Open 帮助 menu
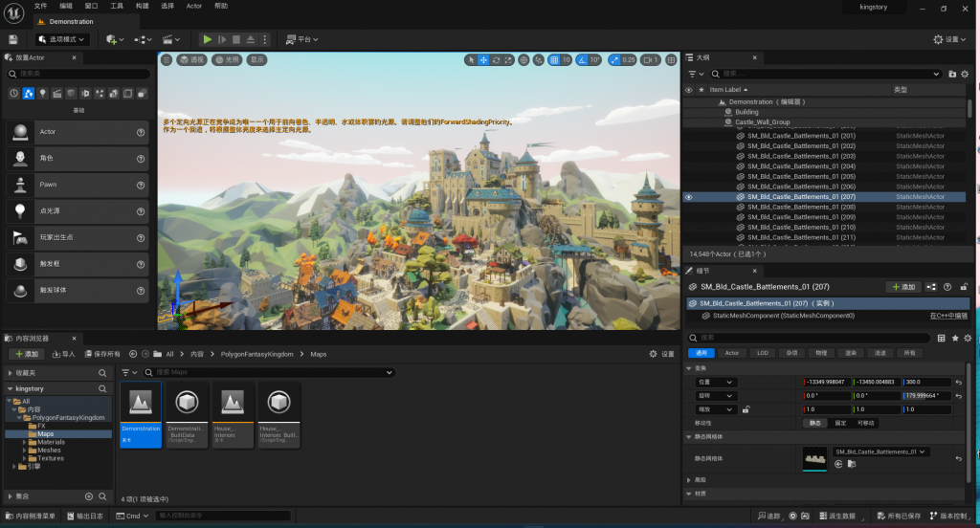This screenshot has height=528, width=980. point(221,6)
